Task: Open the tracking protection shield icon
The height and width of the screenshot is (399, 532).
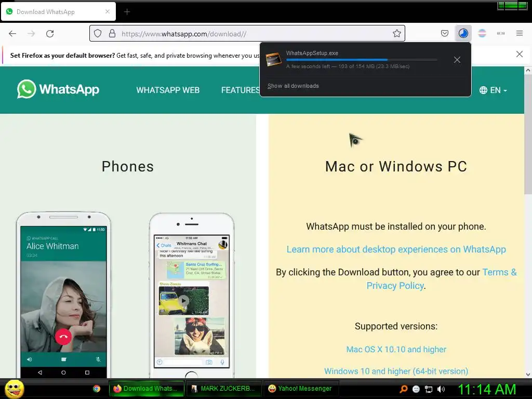Action: [98, 34]
